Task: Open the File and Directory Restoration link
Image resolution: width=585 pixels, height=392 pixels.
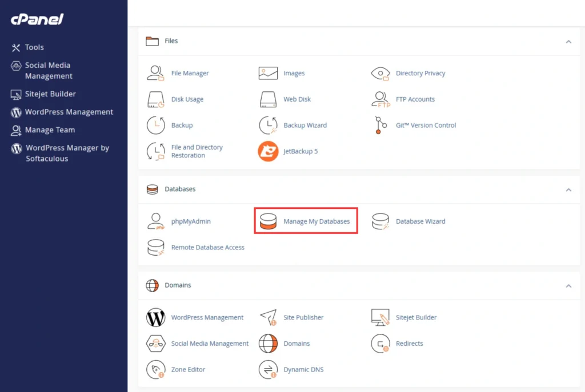Action: pos(197,151)
